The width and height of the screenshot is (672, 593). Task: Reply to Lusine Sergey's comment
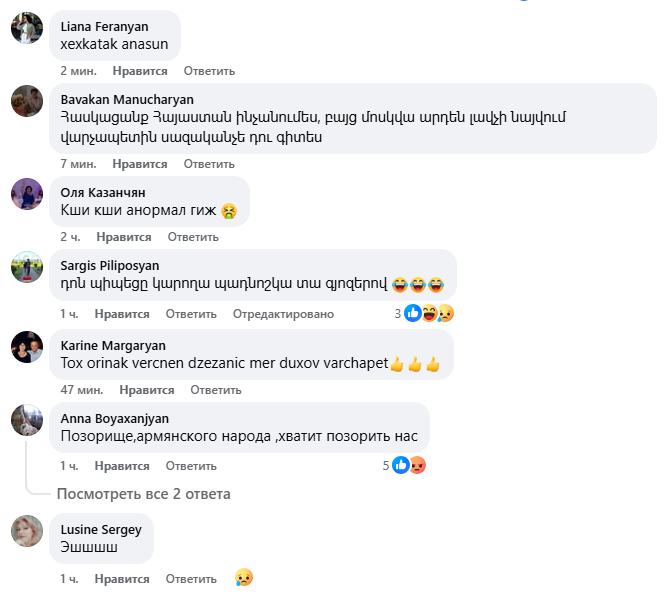click(x=191, y=579)
